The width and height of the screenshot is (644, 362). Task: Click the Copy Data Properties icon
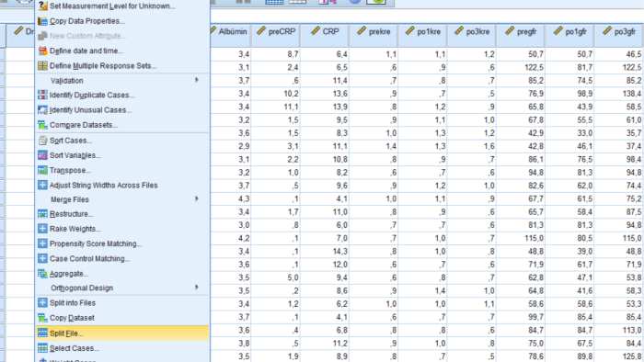(42, 21)
